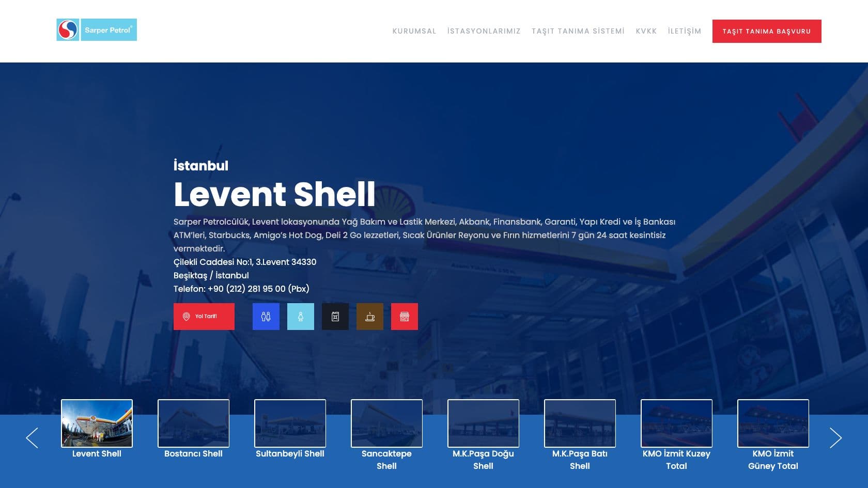Viewport: 868px width, 488px height.
Task: Click the red market store service icon
Action: click(x=405, y=317)
